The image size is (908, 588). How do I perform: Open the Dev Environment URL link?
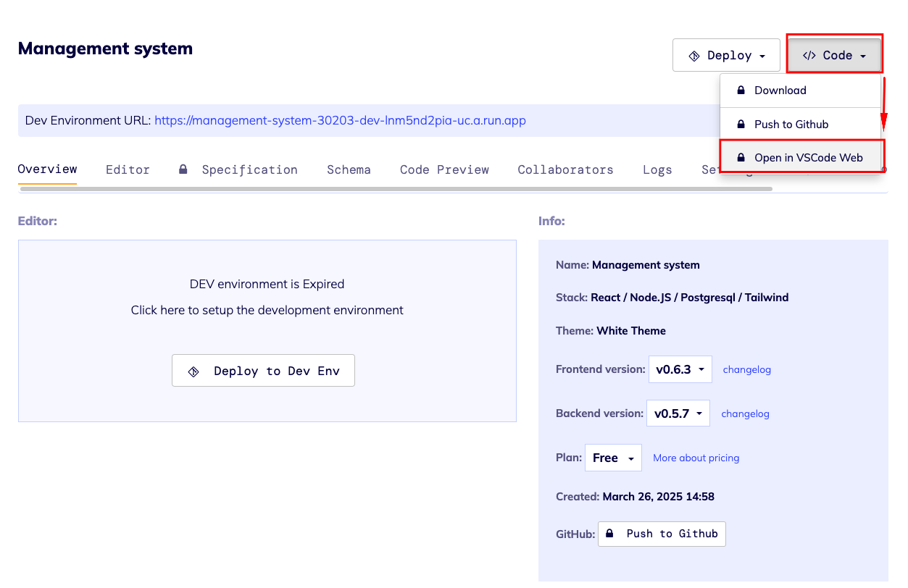(x=340, y=121)
